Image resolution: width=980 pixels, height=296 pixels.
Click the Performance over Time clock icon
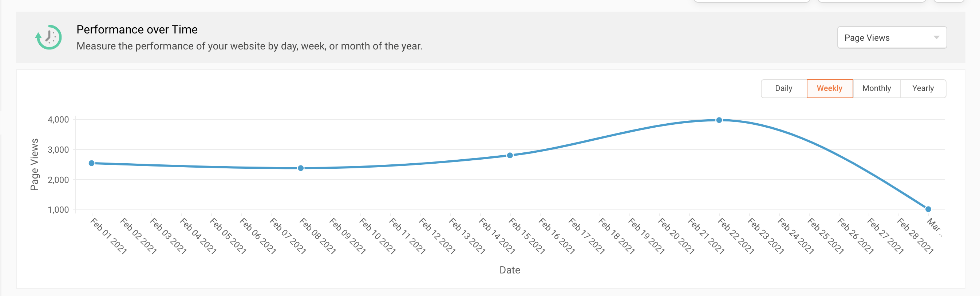(x=48, y=37)
